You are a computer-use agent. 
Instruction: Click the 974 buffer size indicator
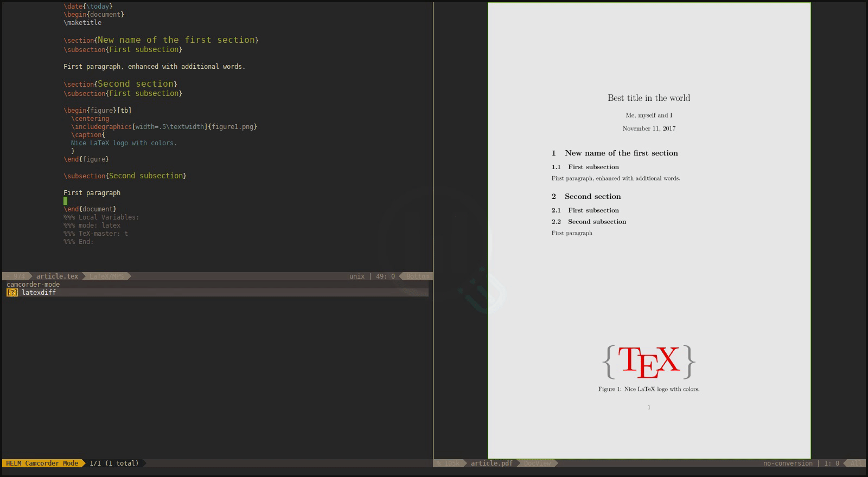20,276
